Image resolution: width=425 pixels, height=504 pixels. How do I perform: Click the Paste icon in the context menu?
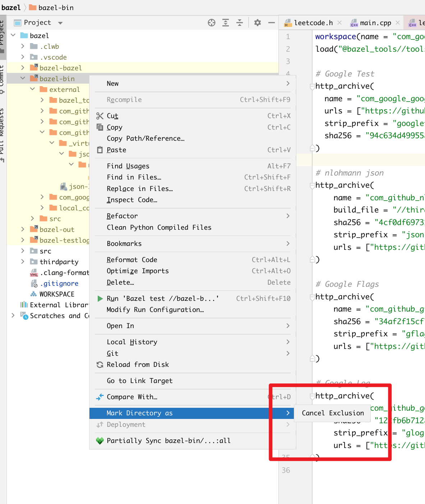pos(100,150)
